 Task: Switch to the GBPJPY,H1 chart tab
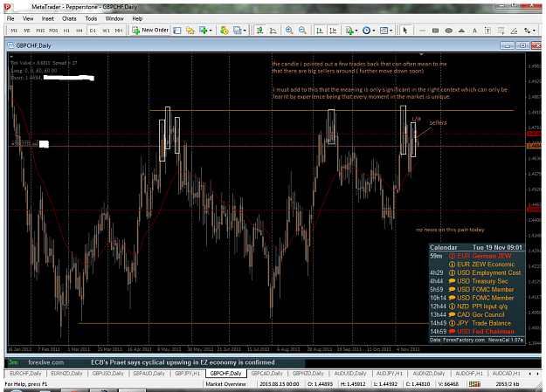(x=187, y=373)
